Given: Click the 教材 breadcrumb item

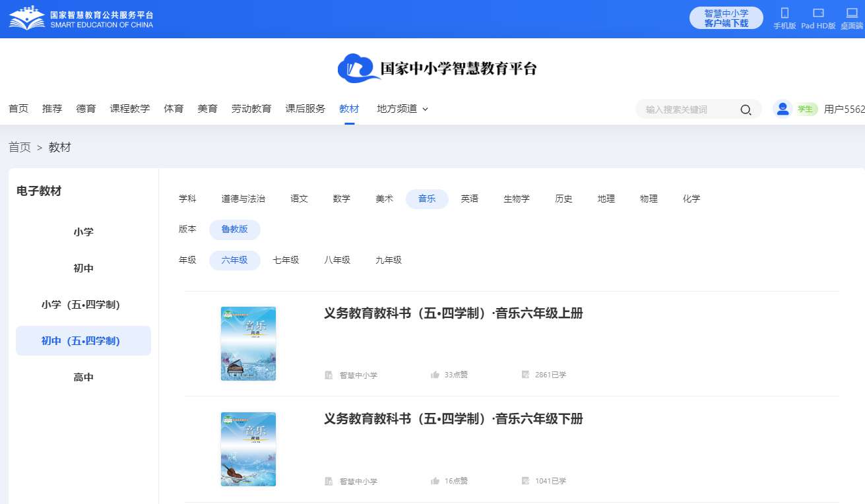Looking at the screenshot, I should (x=59, y=147).
